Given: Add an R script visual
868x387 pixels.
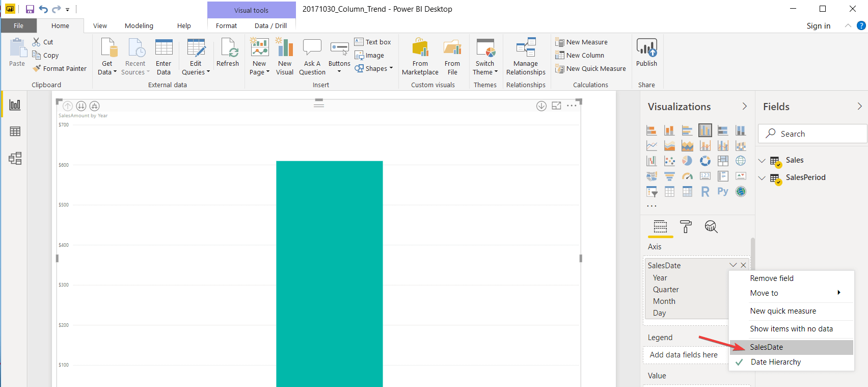Looking at the screenshot, I should tap(705, 192).
